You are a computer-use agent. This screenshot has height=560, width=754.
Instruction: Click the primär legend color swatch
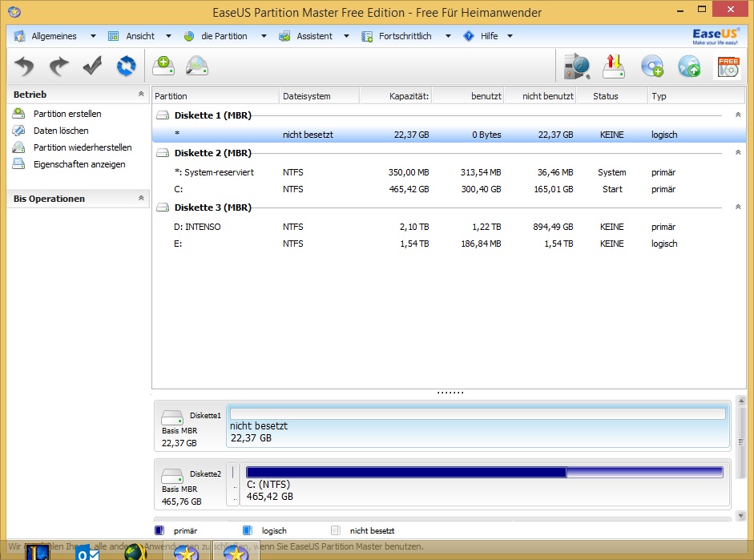(x=159, y=530)
